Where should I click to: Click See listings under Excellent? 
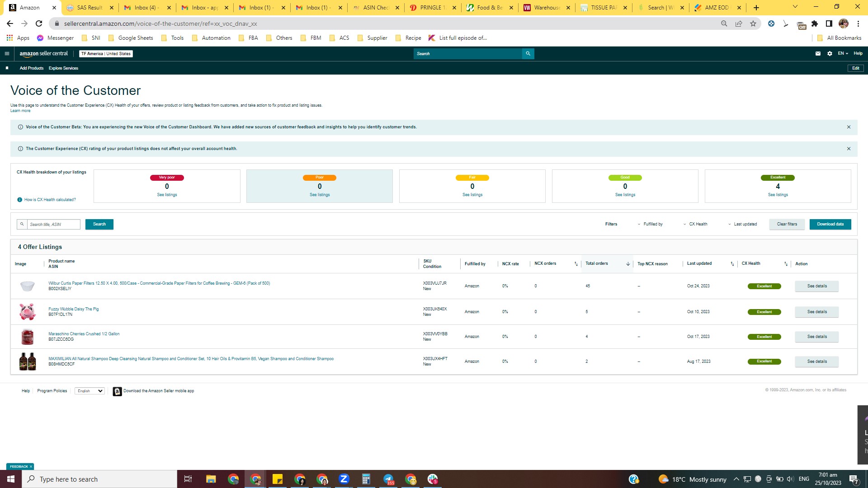pos(778,195)
